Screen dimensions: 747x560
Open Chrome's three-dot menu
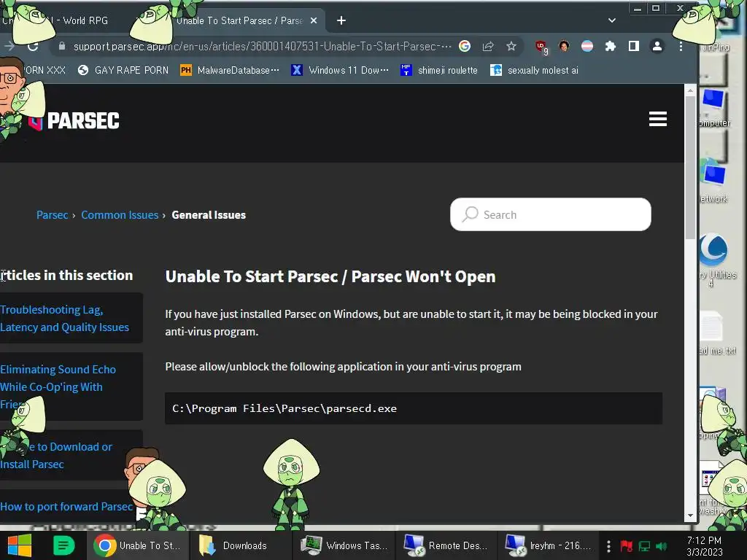coord(681,46)
